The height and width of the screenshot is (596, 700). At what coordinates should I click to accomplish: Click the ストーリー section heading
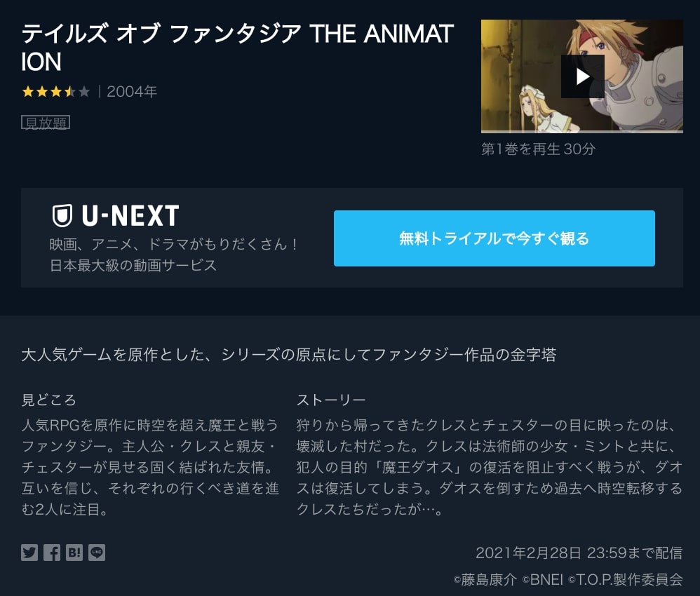[x=331, y=400]
